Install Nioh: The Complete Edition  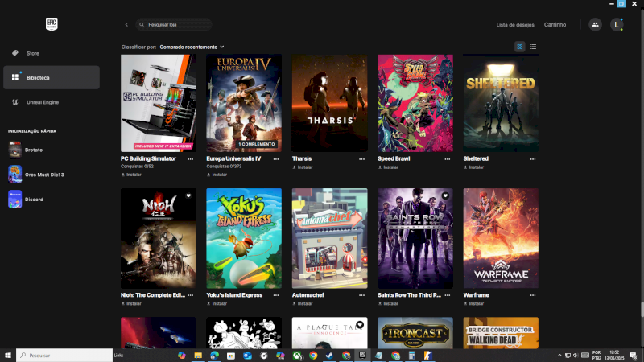coord(131,304)
